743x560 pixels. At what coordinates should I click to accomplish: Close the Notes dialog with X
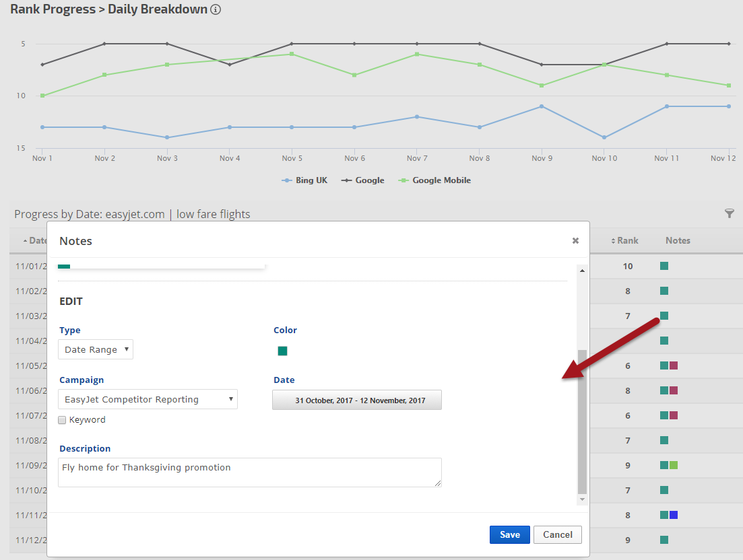[x=575, y=240]
